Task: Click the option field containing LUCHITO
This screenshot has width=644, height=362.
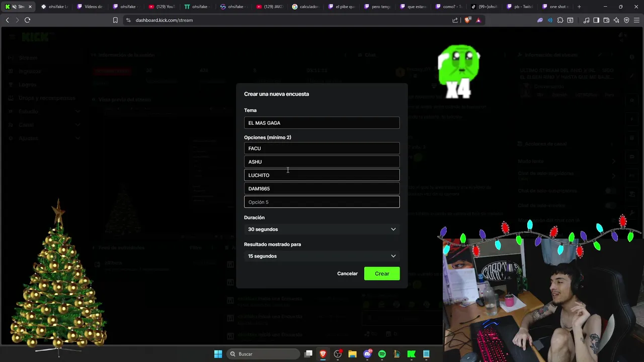Action: pyautogui.click(x=322, y=175)
